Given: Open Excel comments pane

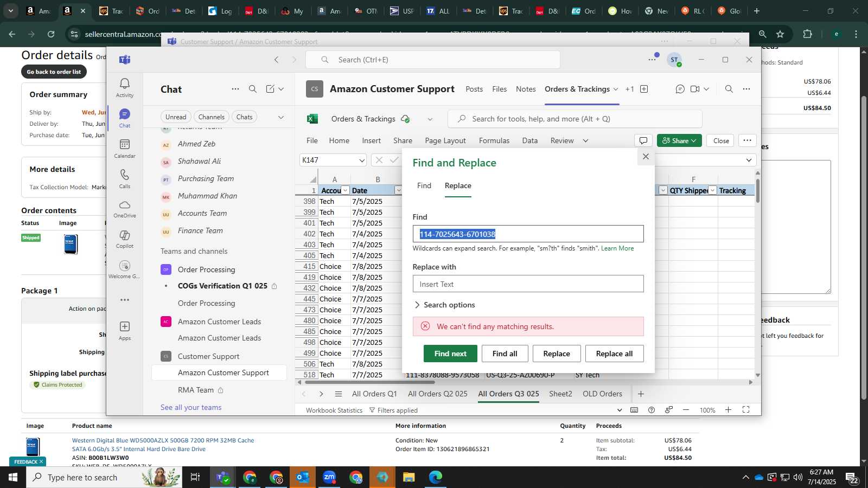Looking at the screenshot, I should (643, 140).
